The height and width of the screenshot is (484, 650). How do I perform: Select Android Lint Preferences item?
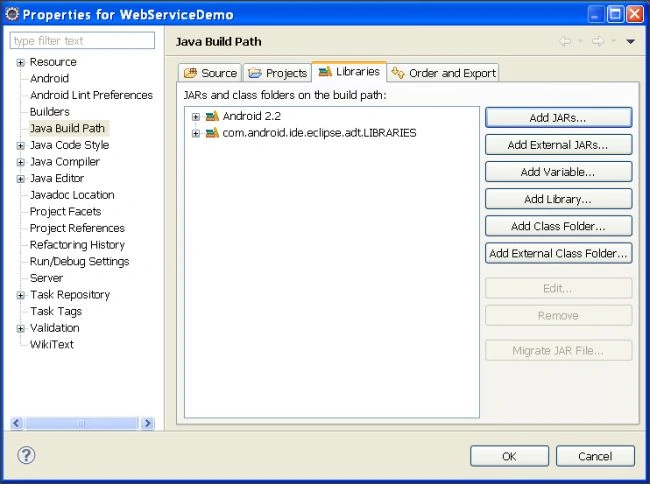(91, 95)
